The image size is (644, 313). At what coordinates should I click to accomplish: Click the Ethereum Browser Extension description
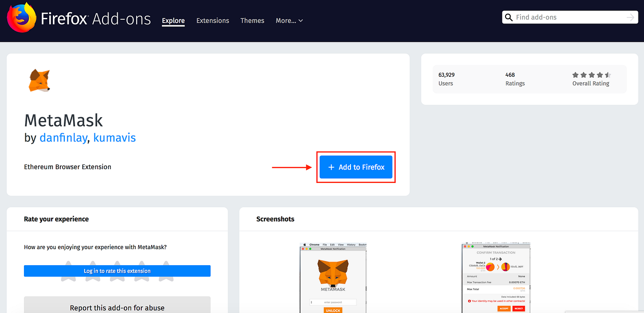pyautogui.click(x=68, y=167)
